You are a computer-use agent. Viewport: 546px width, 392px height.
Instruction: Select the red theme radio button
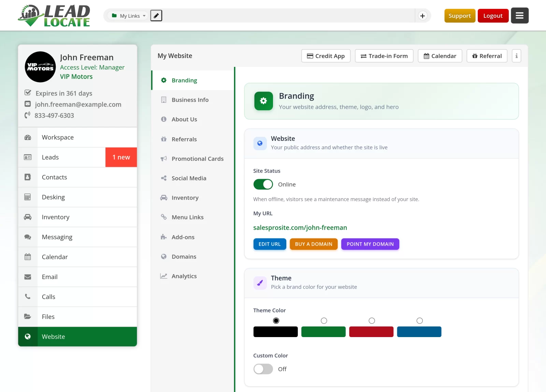click(x=372, y=321)
